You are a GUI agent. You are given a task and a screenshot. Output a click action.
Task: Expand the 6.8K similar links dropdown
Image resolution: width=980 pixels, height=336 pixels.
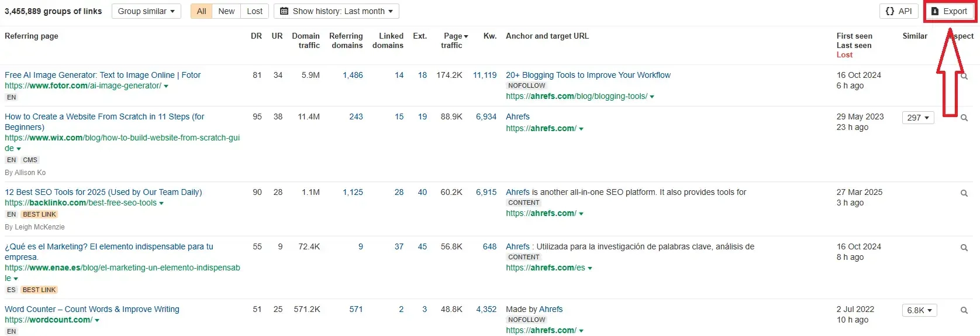point(919,310)
